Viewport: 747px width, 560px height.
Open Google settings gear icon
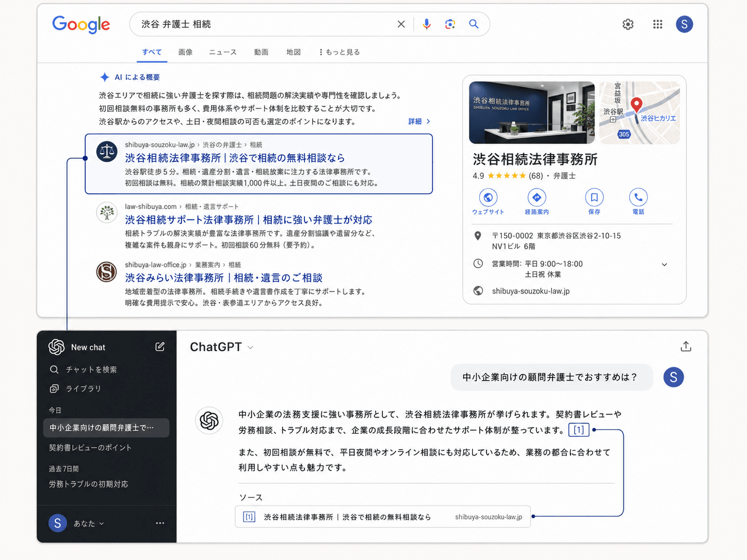point(628,24)
